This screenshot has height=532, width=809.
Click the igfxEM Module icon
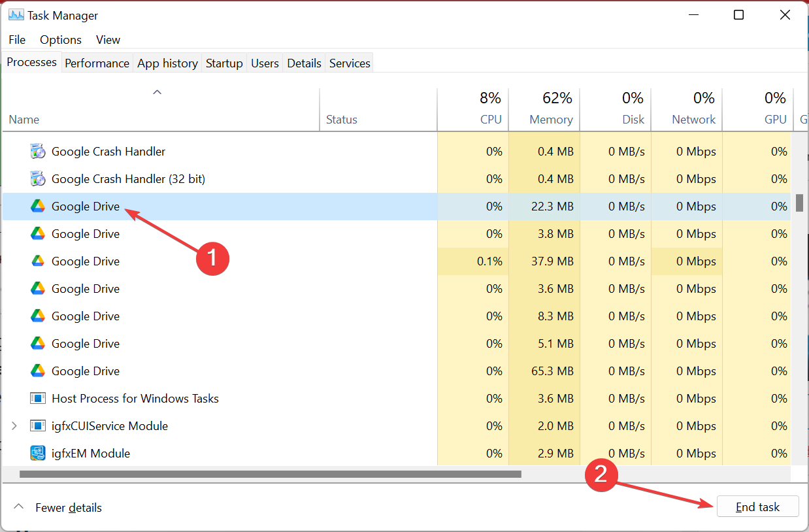(38, 453)
